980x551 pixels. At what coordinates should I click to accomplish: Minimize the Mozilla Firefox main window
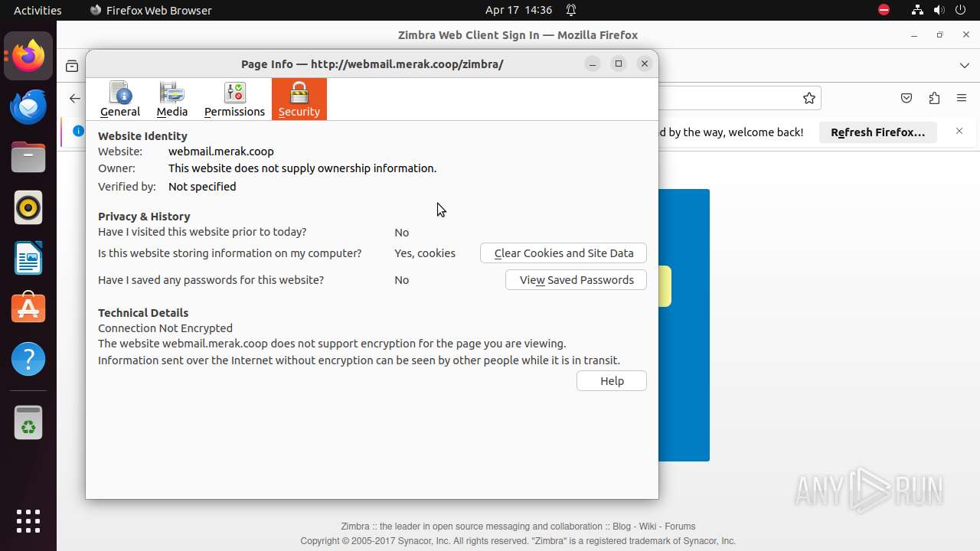click(x=914, y=35)
